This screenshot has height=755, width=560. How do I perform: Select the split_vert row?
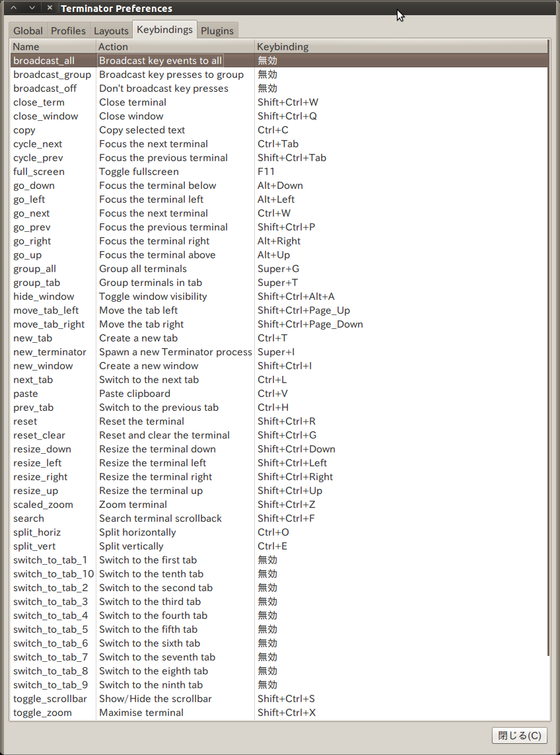[x=279, y=546]
